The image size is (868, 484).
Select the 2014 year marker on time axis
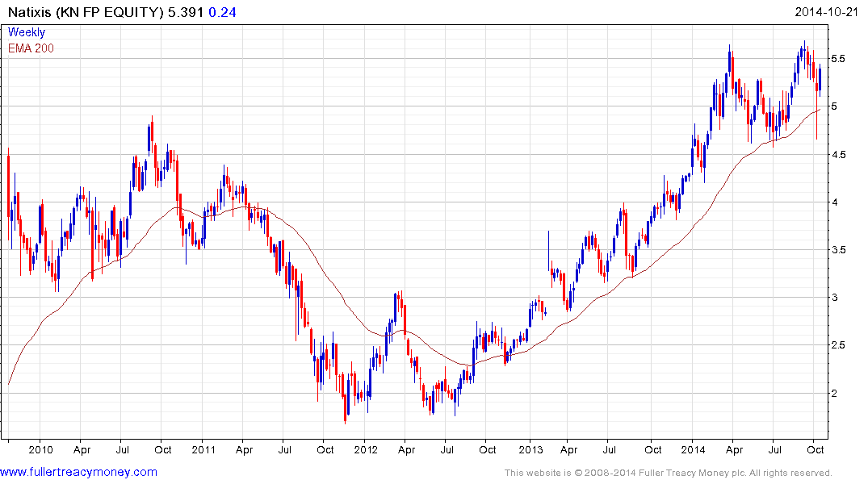[693, 449]
